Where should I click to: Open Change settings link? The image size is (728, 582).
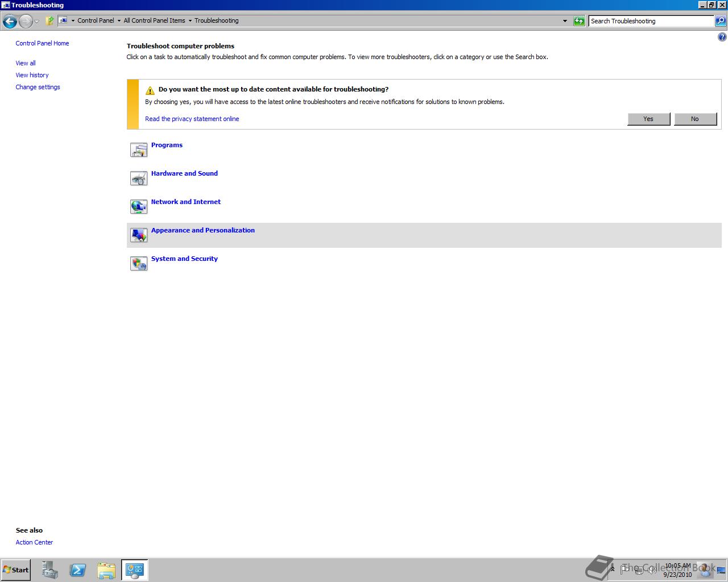point(38,87)
